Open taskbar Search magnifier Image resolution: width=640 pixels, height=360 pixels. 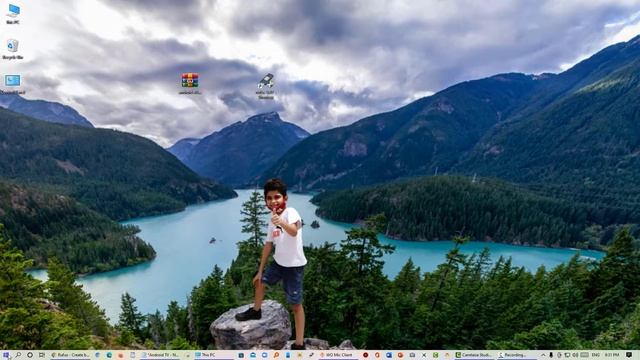coord(18,355)
